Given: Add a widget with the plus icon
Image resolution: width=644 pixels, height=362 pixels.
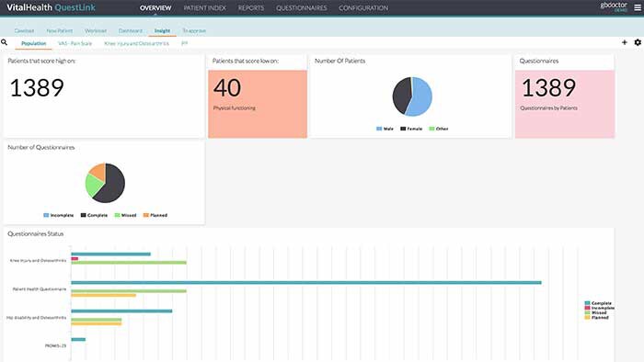Looking at the screenshot, I should [x=625, y=42].
